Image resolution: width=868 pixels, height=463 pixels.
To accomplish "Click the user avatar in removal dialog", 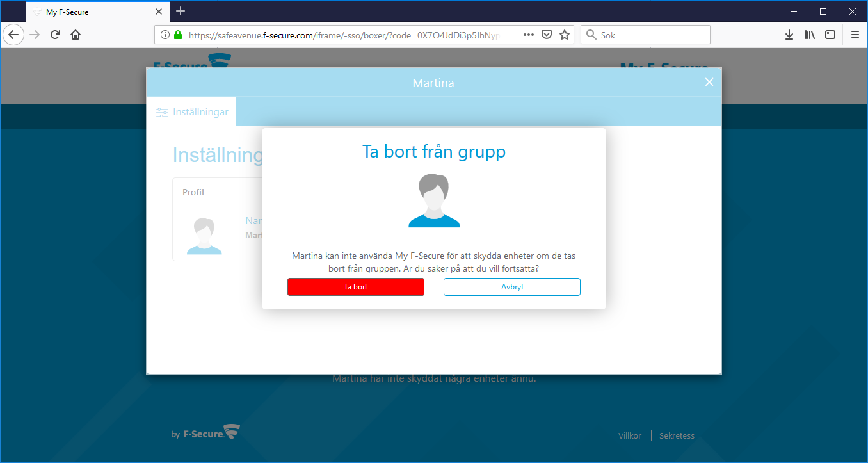I will tap(434, 200).
